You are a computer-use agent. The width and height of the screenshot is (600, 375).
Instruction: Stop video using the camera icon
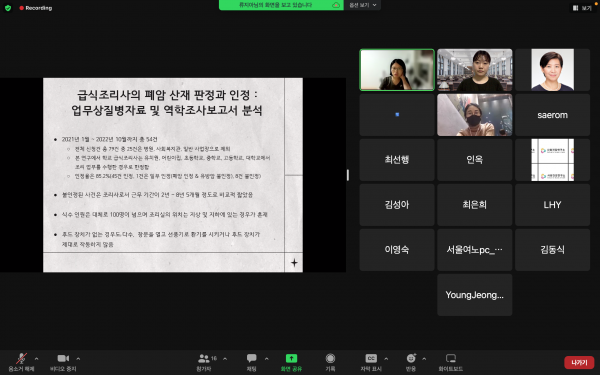pos(63,358)
